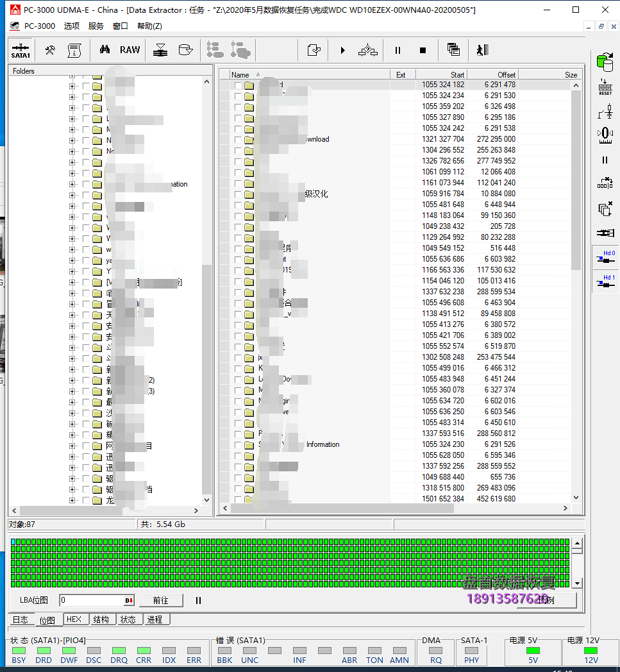Viewport: 620px width, 672px height.
Task: Launch RAW recovery from the toolbar
Action: pyautogui.click(x=130, y=50)
